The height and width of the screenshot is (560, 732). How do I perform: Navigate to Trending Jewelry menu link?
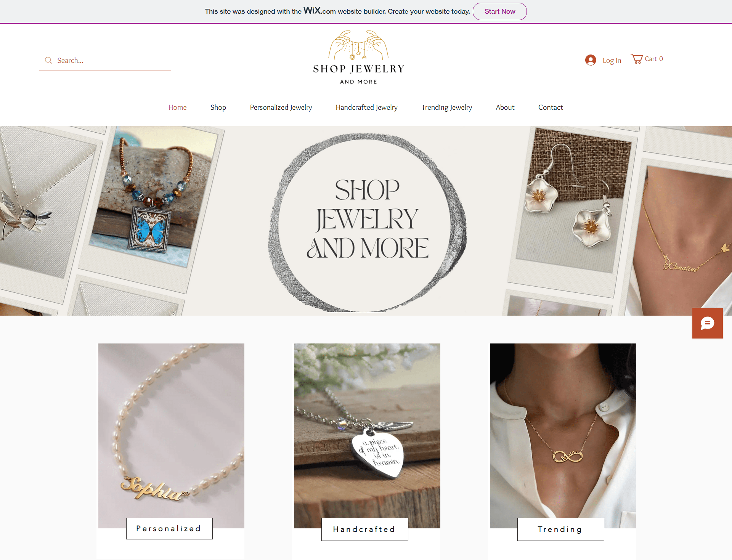tap(446, 107)
